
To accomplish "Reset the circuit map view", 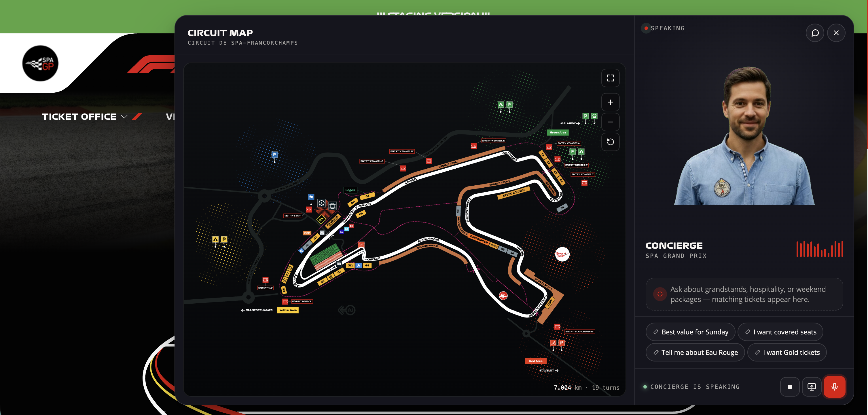I will [610, 142].
